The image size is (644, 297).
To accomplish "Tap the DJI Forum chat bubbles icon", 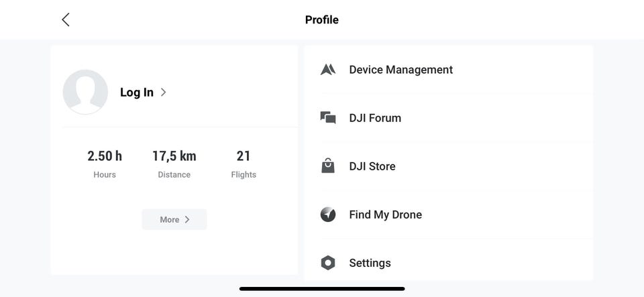I will 328,118.
